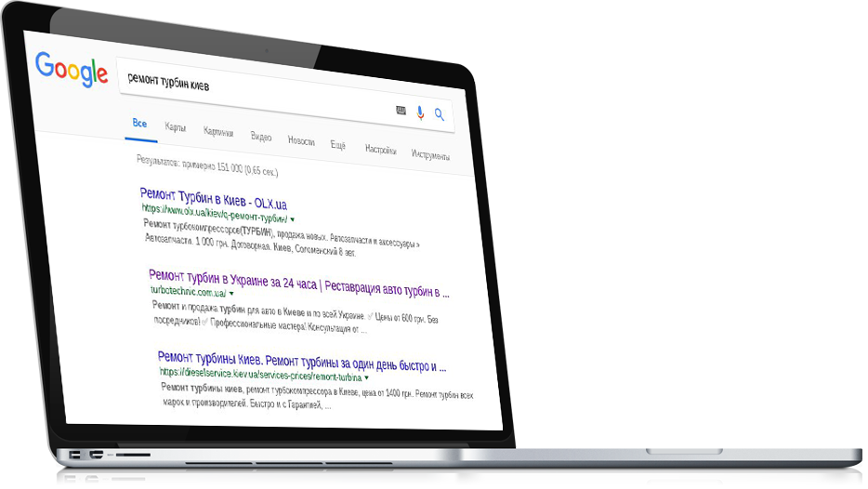Click the magnifying glass search icon
868x489 pixels.
(440, 114)
